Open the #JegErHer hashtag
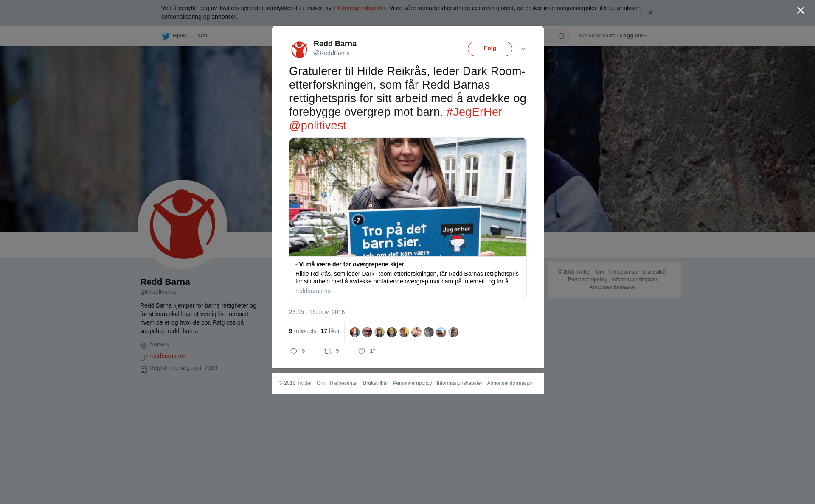The image size is (815, 504). coord(474,112)
